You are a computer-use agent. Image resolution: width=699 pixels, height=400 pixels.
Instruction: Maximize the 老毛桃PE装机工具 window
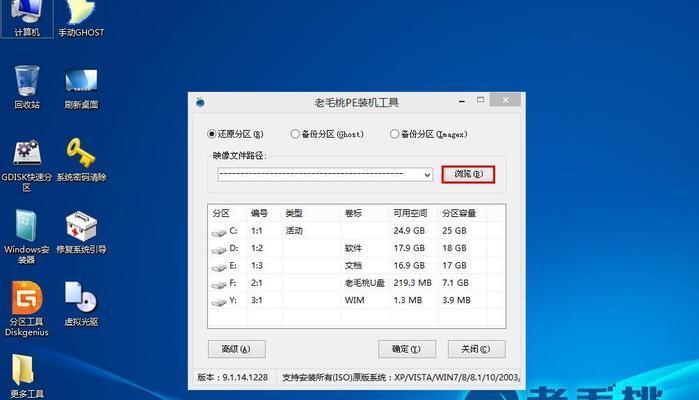tap(480, 100)
